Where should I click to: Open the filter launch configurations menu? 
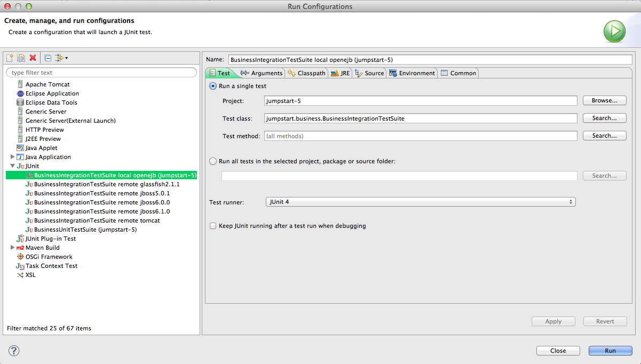61,58
